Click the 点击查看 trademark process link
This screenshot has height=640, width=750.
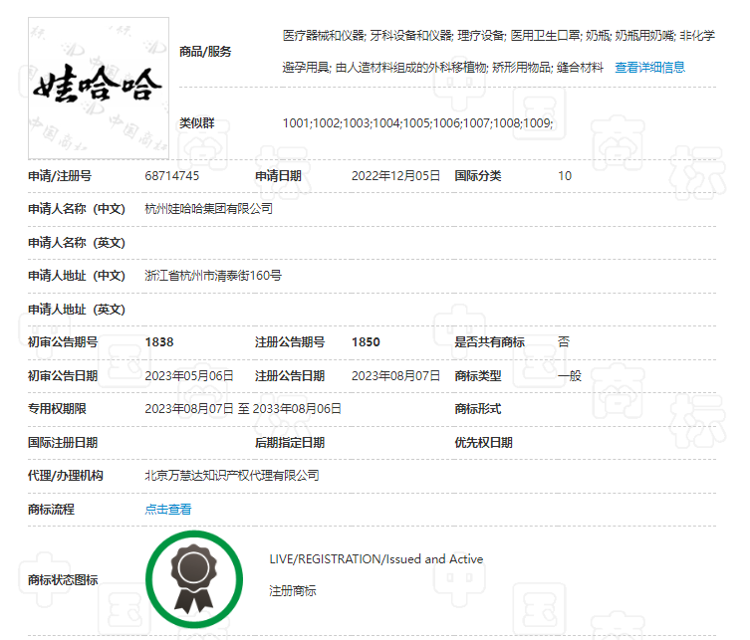point(168,509)
